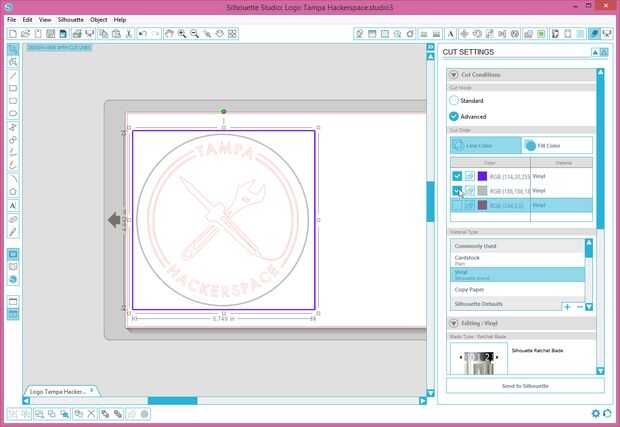Click the preferences gear icon at bottom right
Image resolution: width=620 pixels, height=427 pixels.
tap(595, 414)
